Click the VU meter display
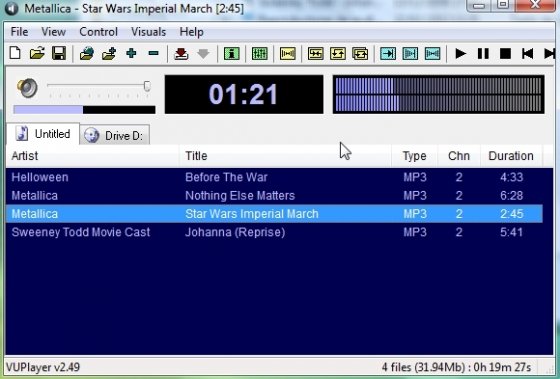This screenshot has width=560, height=379. (439, 94)
